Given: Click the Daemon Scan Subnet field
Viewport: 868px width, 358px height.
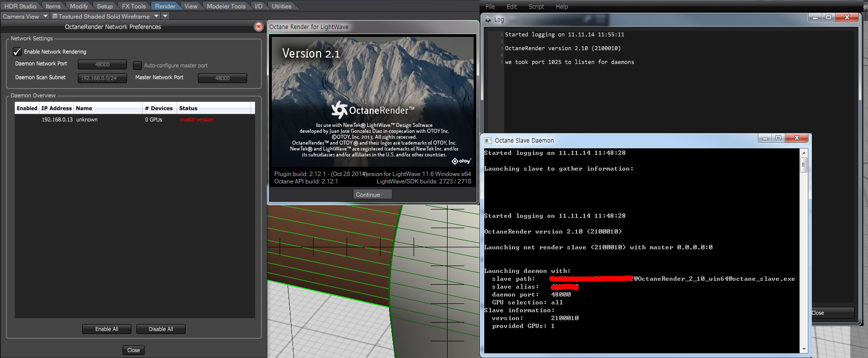Looking at the screenshot, I should tap(102, 78).
